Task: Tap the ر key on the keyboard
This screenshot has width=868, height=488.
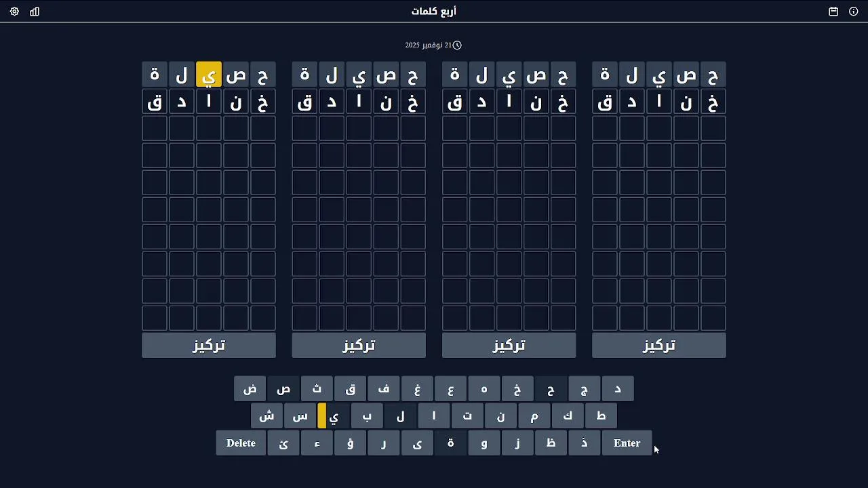Action: (384, 443)
